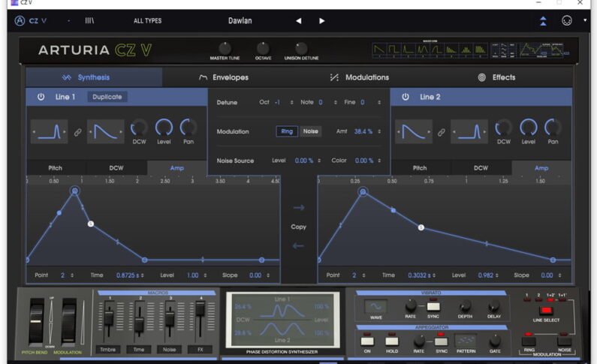Switch to the Effects tab
The width and height of the screenshot is (597, 364).
point(496,77)
